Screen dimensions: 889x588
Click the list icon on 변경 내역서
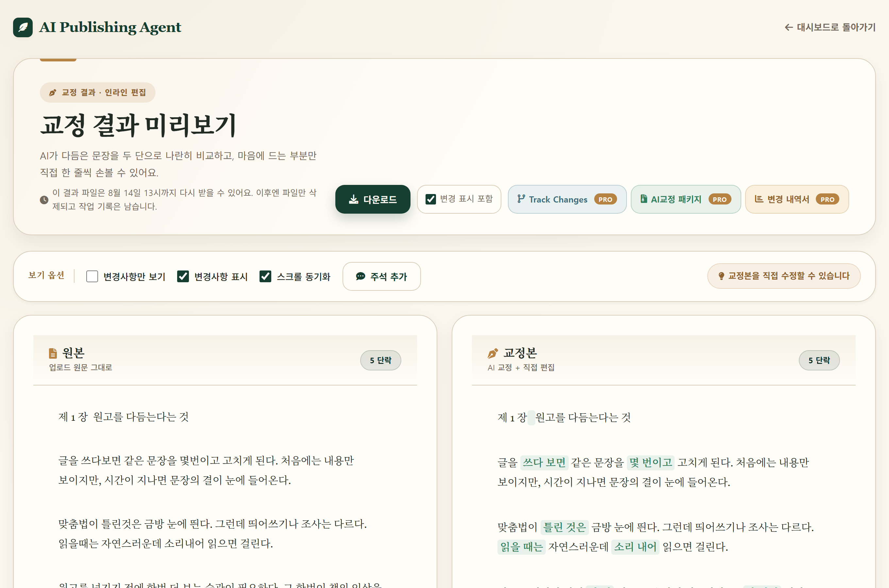tap(759, 199)
